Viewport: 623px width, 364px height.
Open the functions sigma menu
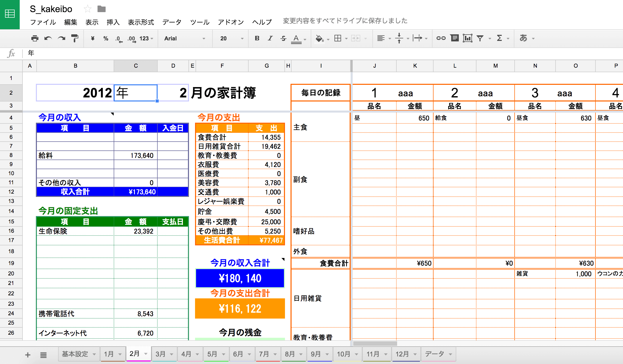point(499,38)
